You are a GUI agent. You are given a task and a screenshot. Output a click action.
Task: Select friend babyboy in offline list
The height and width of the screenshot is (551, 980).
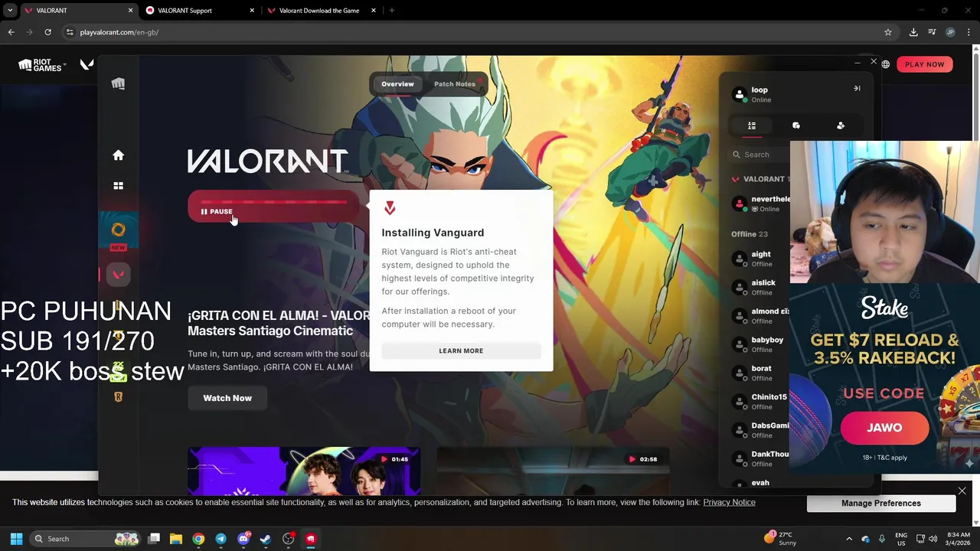(x=760, y=344)
